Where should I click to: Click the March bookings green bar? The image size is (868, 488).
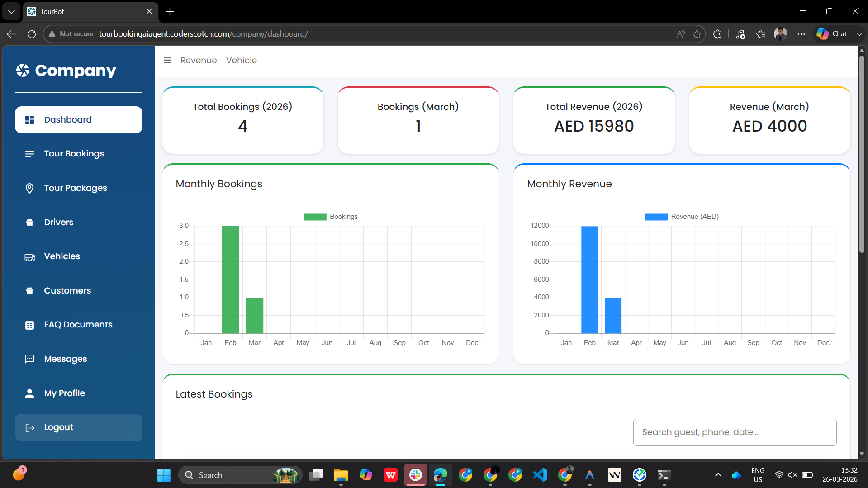[x=255, y=315]
